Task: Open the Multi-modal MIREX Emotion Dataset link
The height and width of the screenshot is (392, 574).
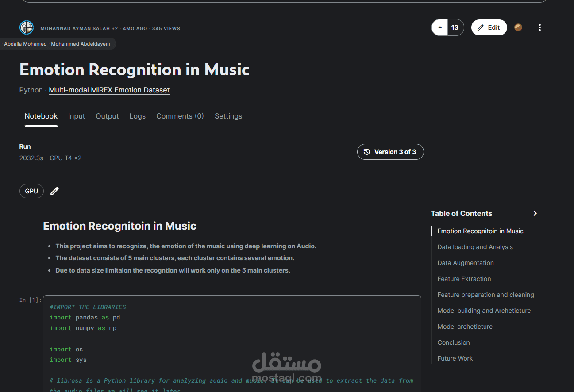Action: (x=109, y=90)
